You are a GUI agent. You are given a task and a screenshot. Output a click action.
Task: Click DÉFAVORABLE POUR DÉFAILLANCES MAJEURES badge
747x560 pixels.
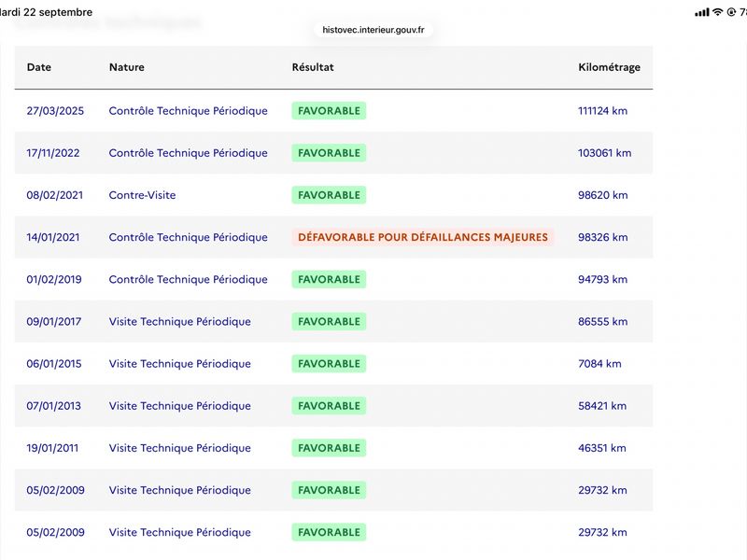pos(423,237)
